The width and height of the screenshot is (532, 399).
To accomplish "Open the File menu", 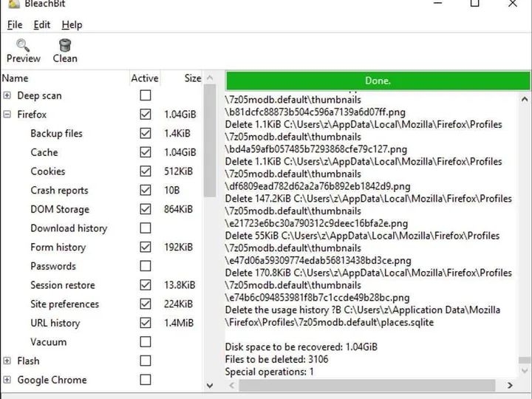I will pyautogui.click(x=15, y=25).
